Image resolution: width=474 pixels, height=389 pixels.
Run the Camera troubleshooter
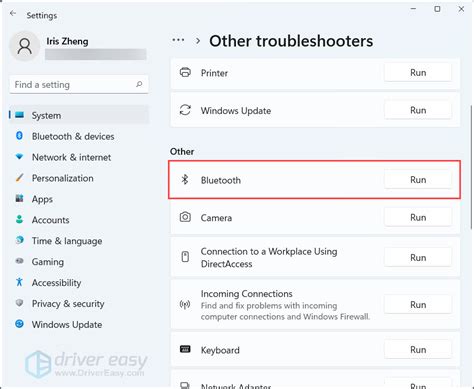[418, 217]
